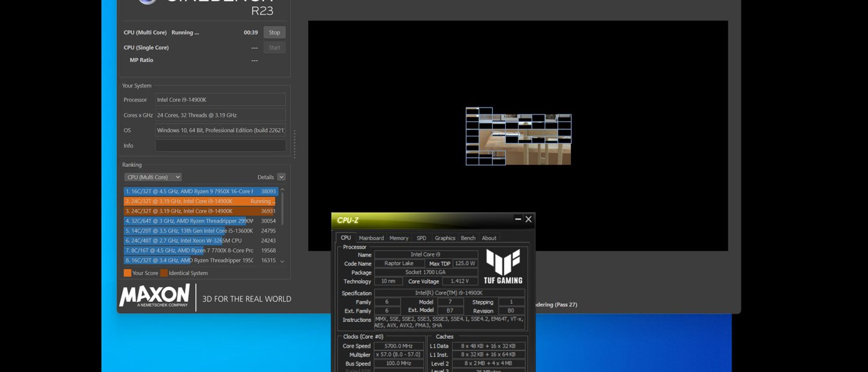This screenshot has height=372, width=868.
Task: Select Threadripper 2990W ranking row
Action: tap(200, 221)
